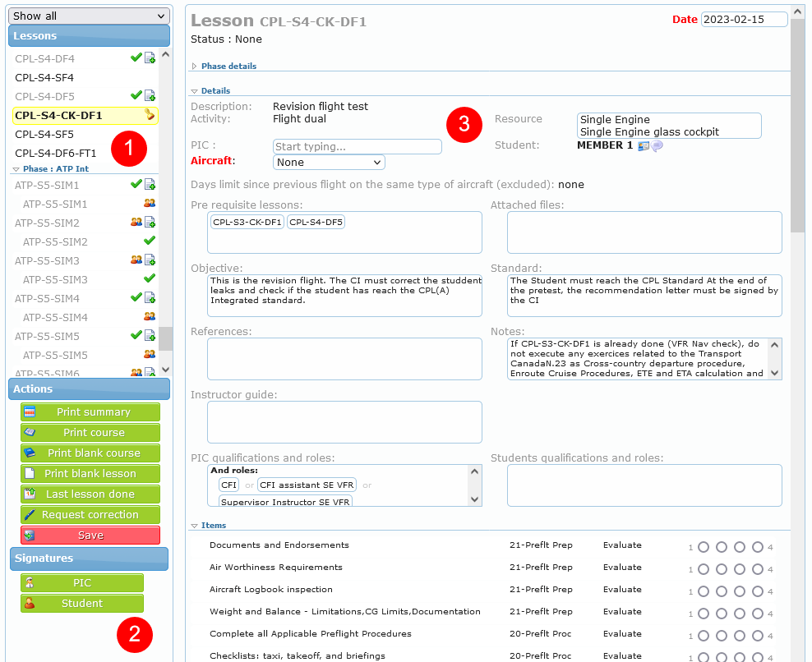Click the stamp icon on CPL-S4-CK-DF1

click(x=150, y=115)
